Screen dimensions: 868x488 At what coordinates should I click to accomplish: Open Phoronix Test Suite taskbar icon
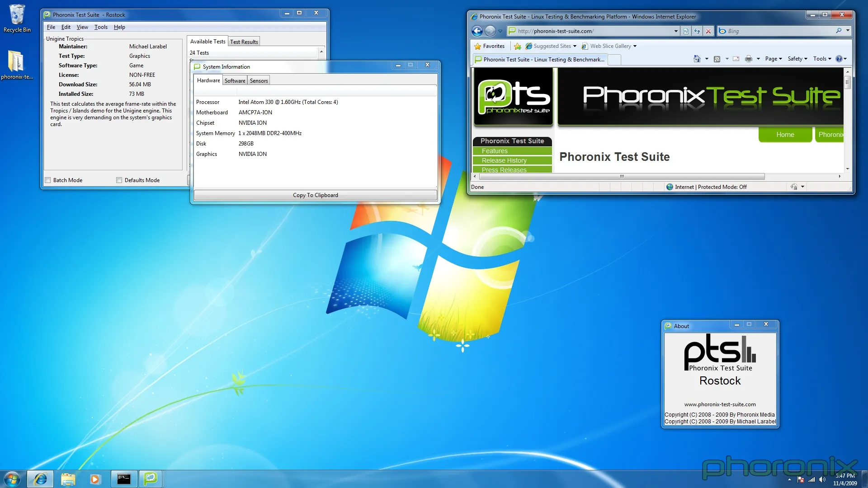[150, 479]
